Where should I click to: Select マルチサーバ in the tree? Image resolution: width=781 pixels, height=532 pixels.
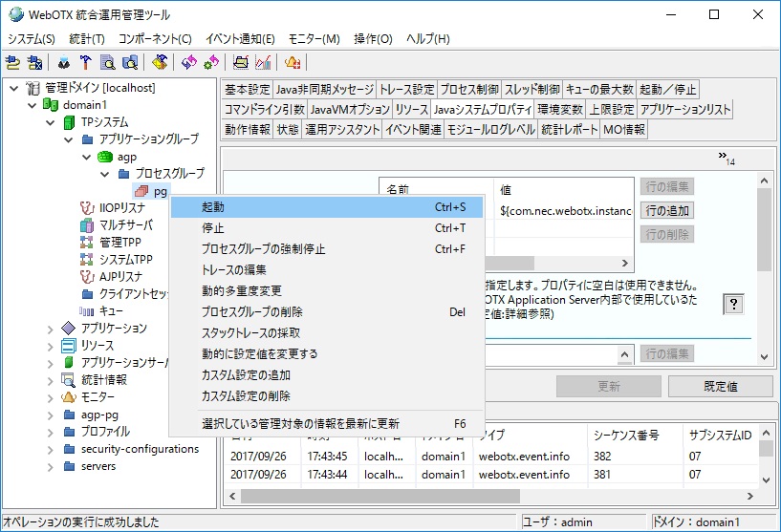click(126, 224)
